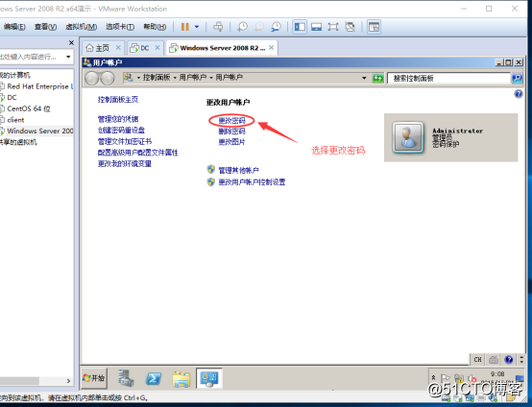Click the forward navigation button

click(x=108, y=79)
